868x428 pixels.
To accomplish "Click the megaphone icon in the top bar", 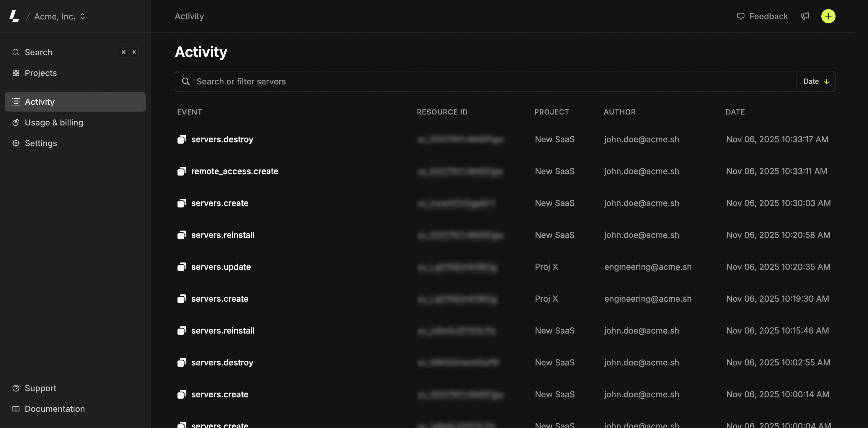I will [x=805, y=16].
